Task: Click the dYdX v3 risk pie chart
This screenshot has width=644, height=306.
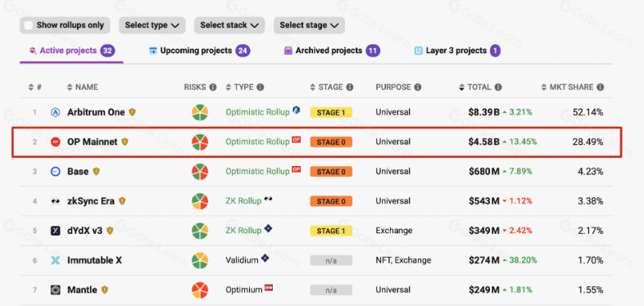Action: coord(200,231)
